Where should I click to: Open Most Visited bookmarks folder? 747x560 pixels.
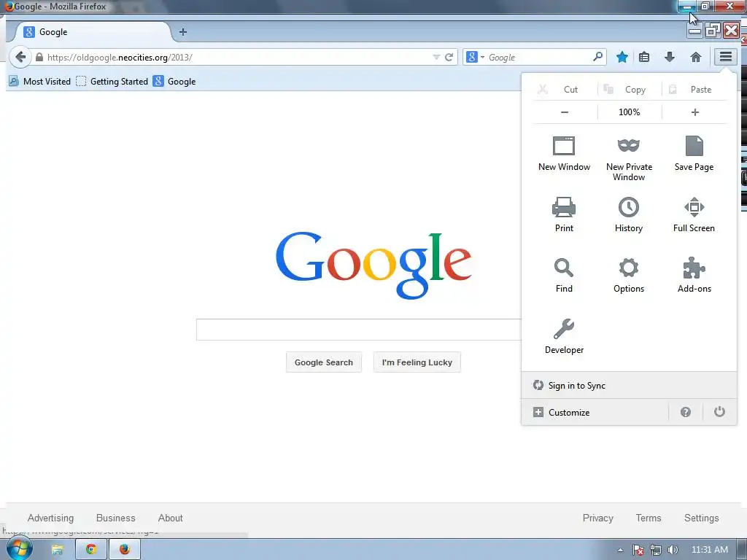(x=40, y=82)
